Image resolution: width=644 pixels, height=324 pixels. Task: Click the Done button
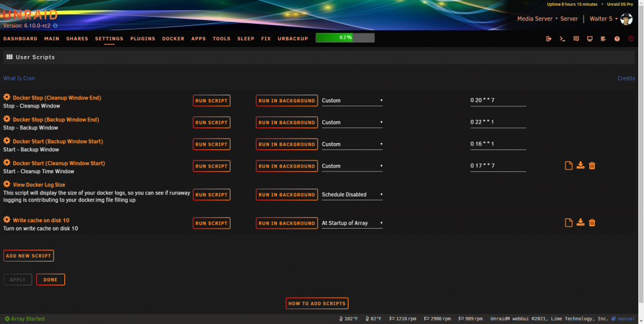click(50, 280)
